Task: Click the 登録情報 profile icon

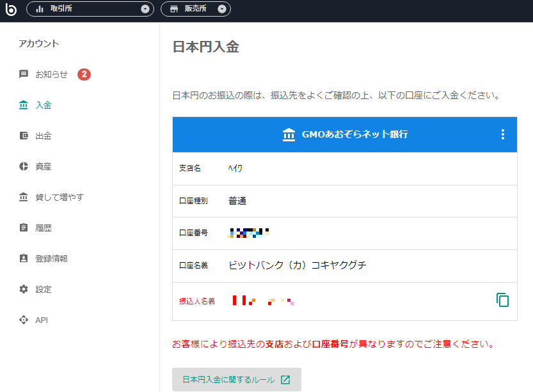Action: pyautogui.click(x=24, y=258)
